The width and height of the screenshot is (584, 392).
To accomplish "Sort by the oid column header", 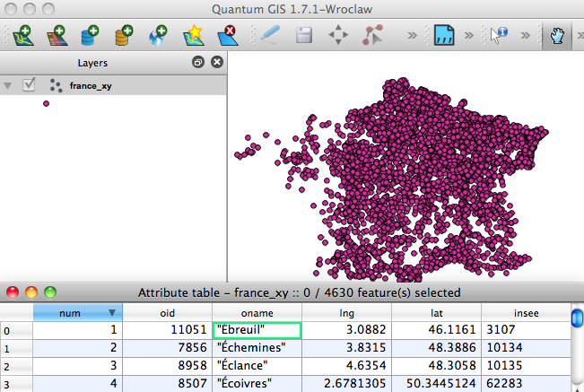I will coord(167,313).
